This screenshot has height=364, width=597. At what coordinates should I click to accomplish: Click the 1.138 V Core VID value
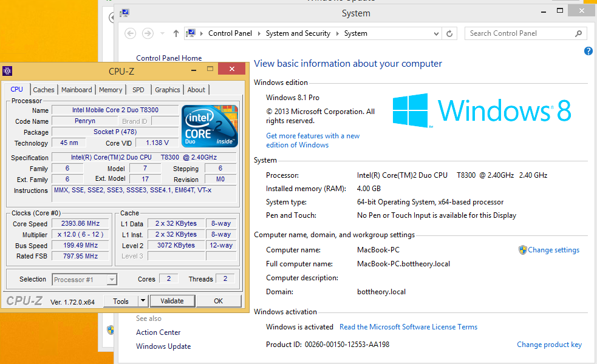point(157,143)
